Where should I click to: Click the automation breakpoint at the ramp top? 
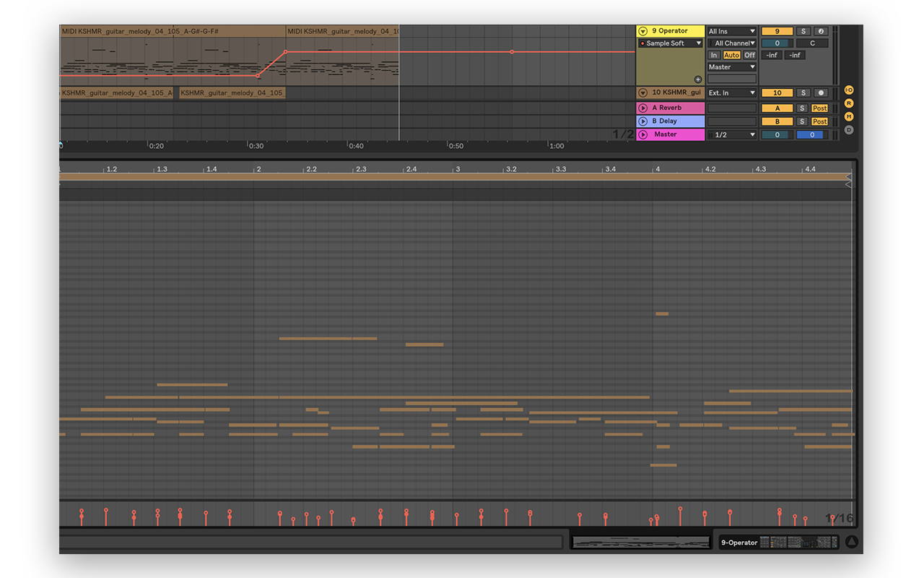(285, 52)
